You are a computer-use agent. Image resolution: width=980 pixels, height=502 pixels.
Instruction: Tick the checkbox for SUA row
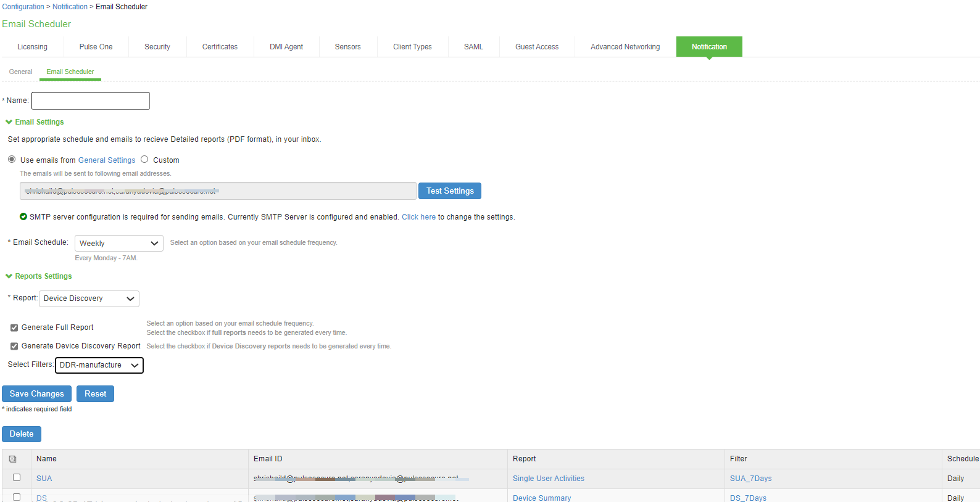tap(17, 477)
